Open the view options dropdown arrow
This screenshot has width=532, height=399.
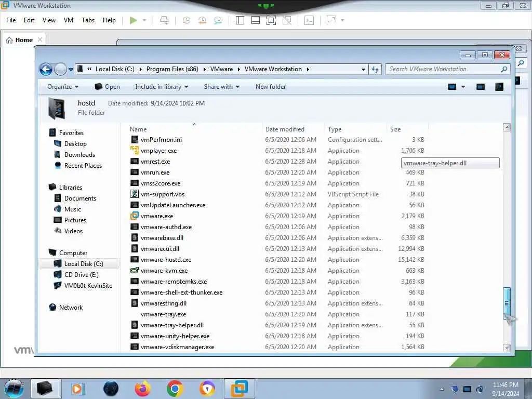coord(463,87)
